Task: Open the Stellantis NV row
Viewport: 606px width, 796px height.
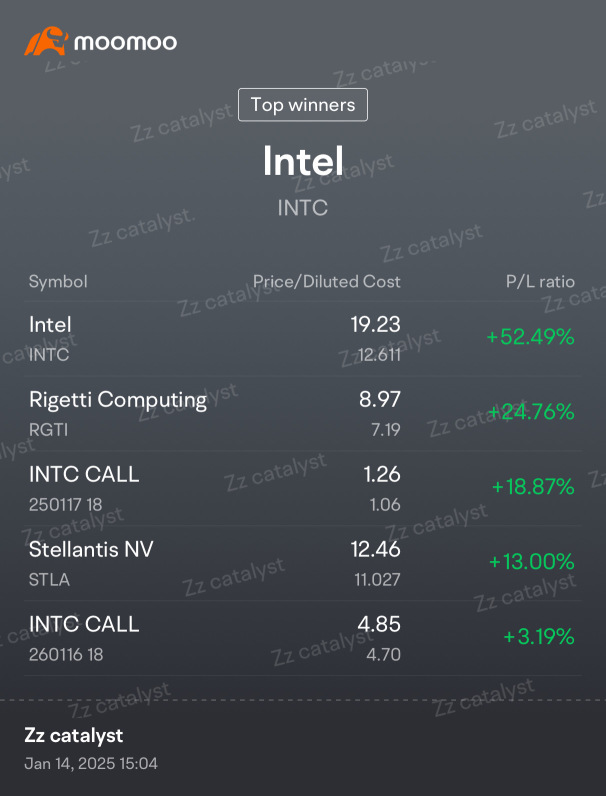Action: pos(302,563)
